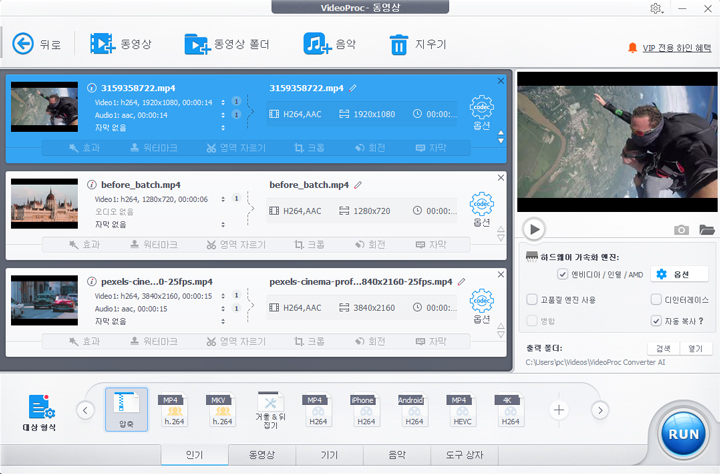Toggle 엔비디아 / 인텔 / AMD hardware acceleration
The image size is (720, 474).
point(562,274)
